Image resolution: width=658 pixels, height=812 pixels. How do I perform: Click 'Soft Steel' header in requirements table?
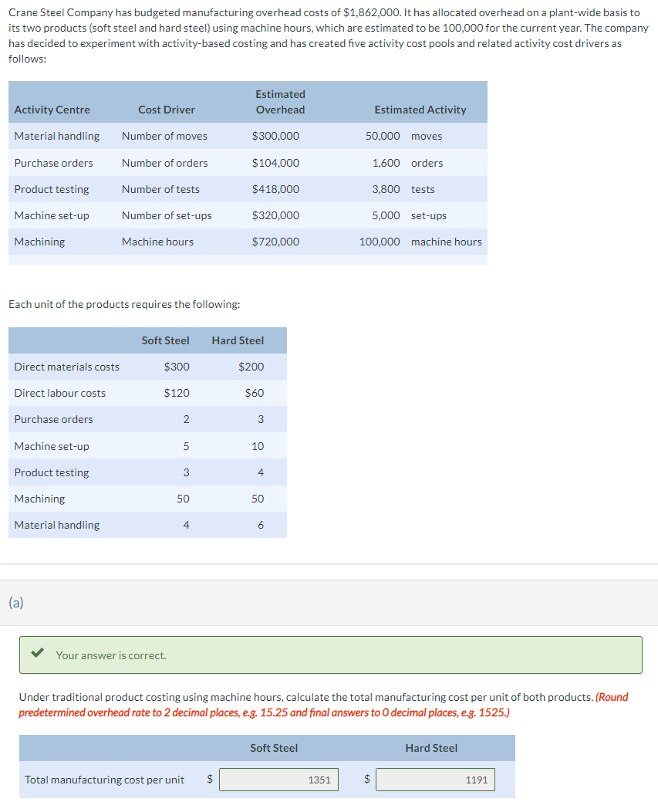(166, 340)
